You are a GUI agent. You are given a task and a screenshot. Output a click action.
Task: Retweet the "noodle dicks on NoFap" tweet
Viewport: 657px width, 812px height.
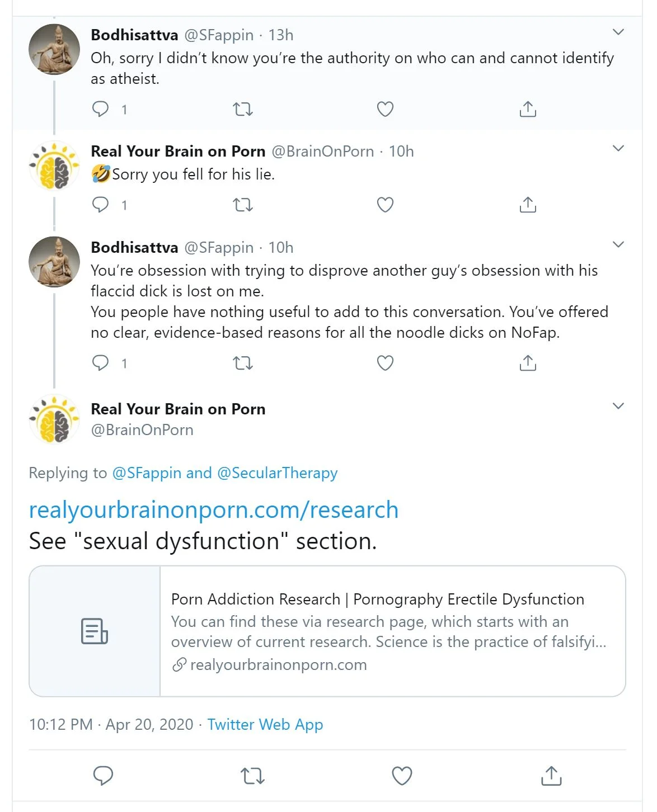(242, 363)
